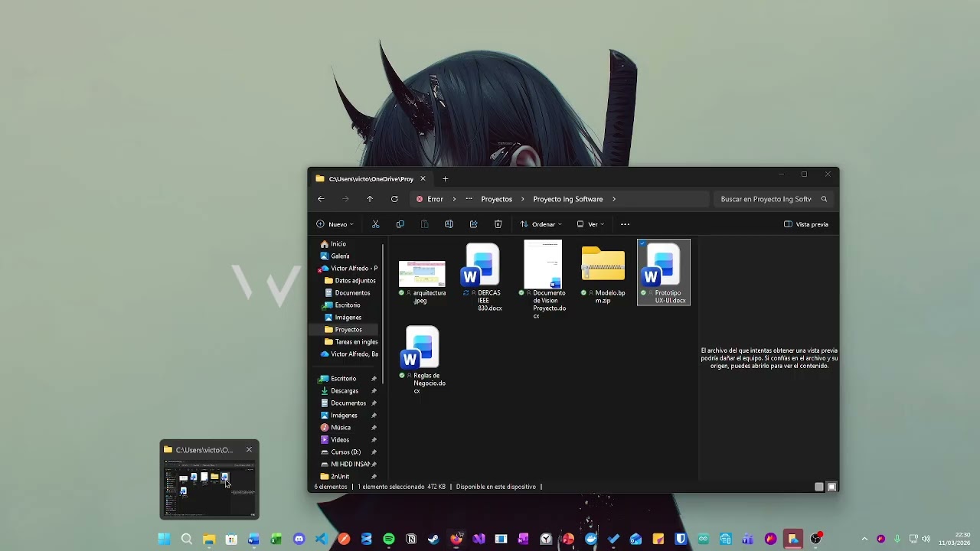Go back with the left arrow button
The height and width of the screenshot is (551, 980).
[321, 199]
